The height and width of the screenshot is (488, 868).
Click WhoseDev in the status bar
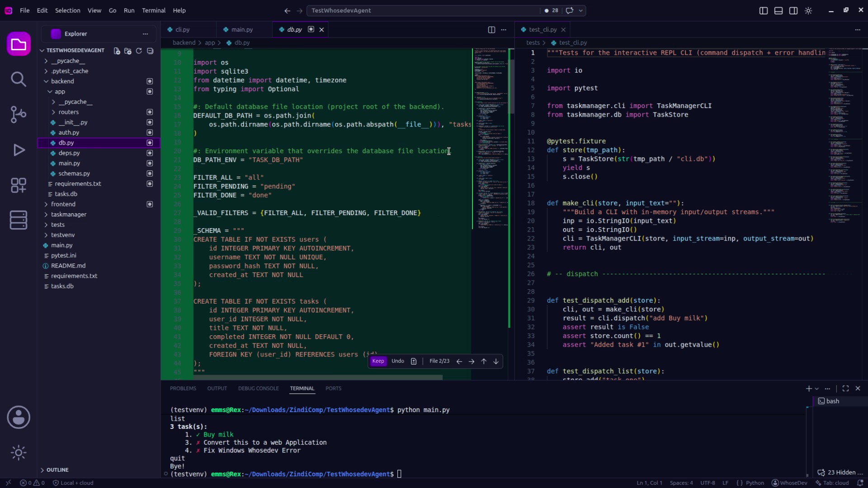click(789, 483)
